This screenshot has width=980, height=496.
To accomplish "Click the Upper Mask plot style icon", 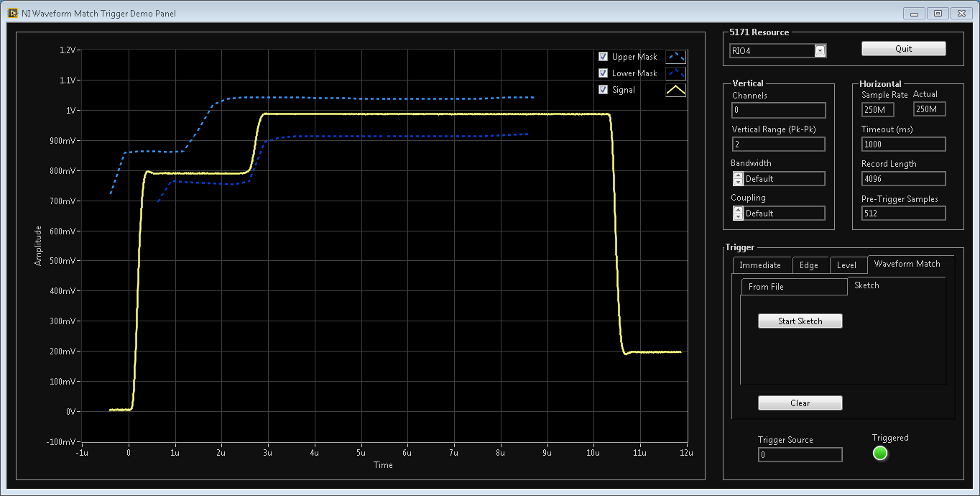I will pyautogui.click(x=675, y=57).
